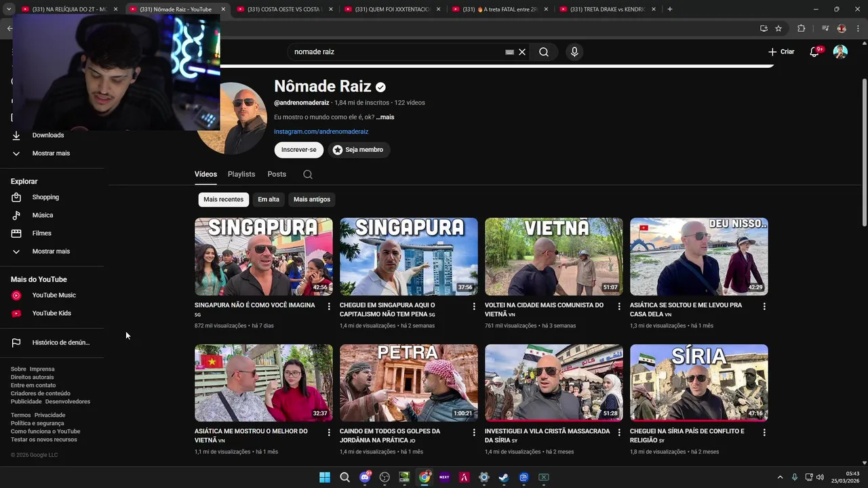This screenshot has width=868, height=488.
Task: Bookmark this page with the star icon
Action: 778,28
